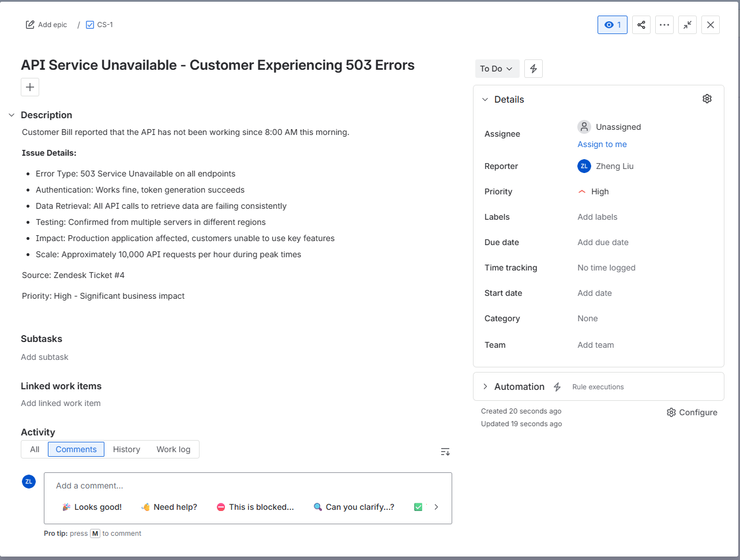This screenshot has height=560, width=740.
Task: Click the CS-1 task type icon in breadcrumb
Action: click(x=90, y=24)
